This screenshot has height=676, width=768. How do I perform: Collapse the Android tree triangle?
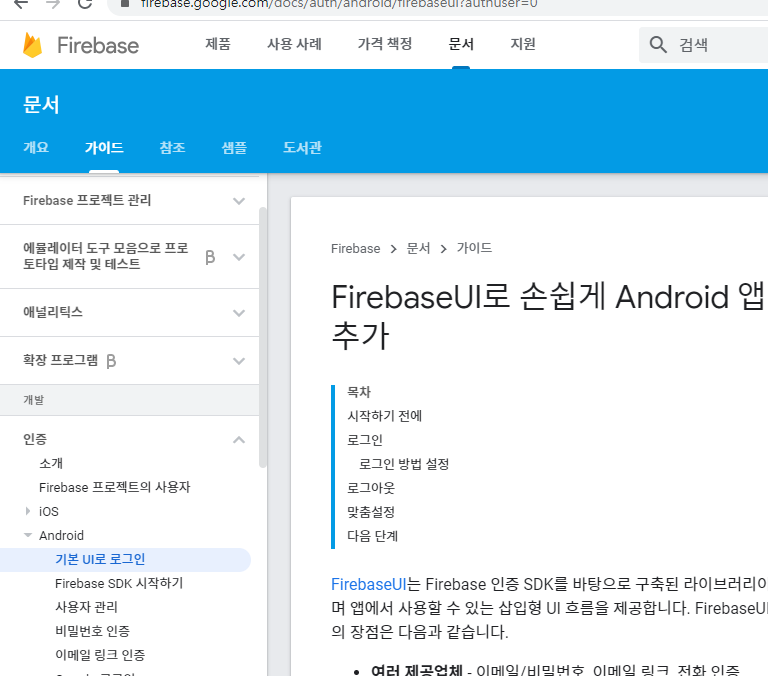28,535
